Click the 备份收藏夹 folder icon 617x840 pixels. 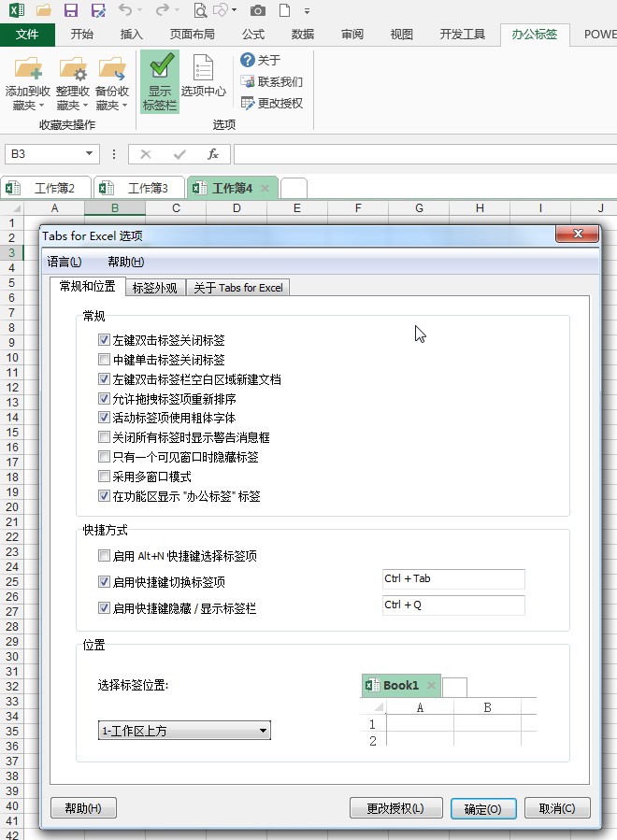tap(112, 68)
